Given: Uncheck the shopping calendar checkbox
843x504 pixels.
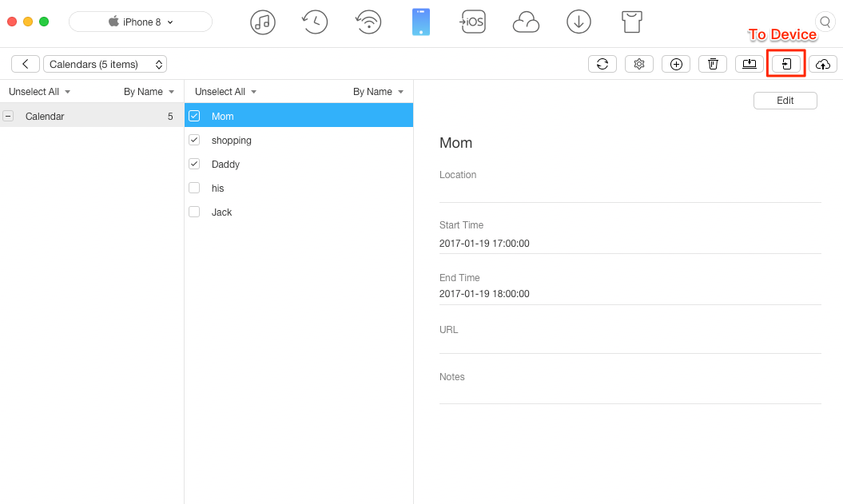Looking at the screenshot, I should point(194,140).
